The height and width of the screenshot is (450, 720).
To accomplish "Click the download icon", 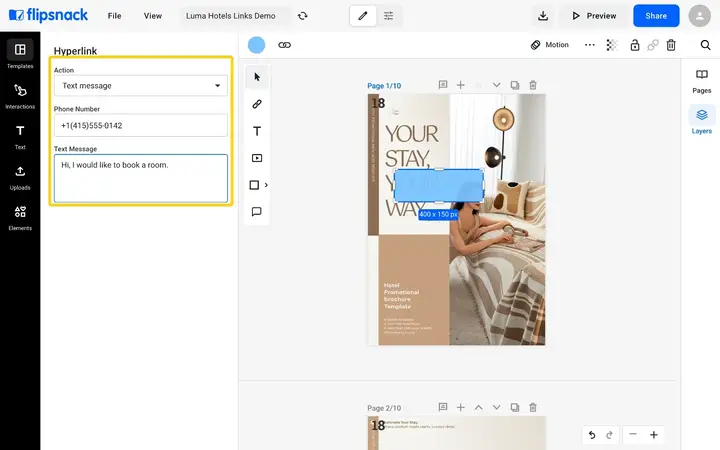I will 543,16.
